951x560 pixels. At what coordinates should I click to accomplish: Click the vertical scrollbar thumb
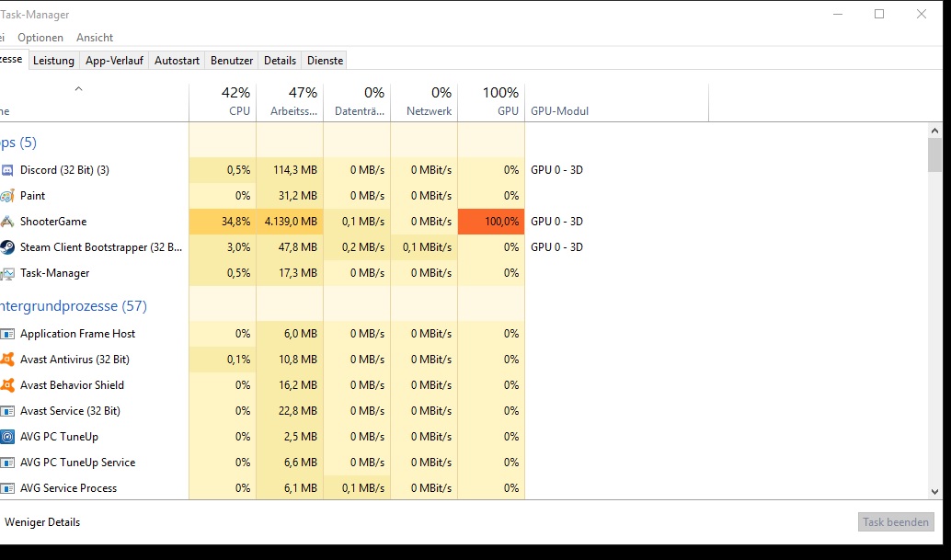(934, 155)
